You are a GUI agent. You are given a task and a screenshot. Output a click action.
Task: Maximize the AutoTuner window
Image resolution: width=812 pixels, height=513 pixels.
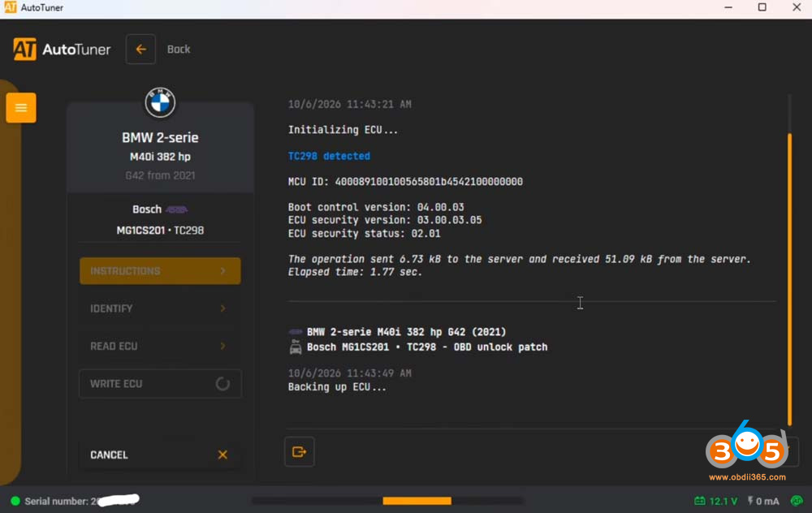pos(762,7)
